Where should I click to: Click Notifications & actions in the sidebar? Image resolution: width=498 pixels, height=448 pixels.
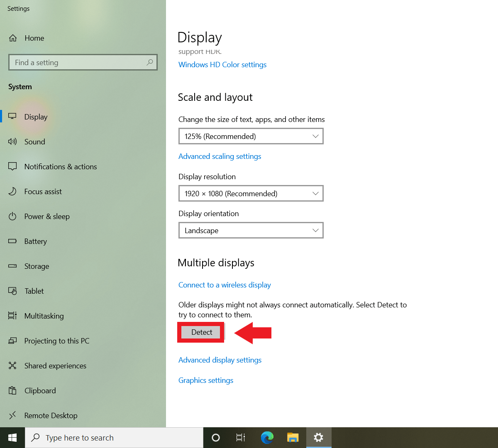click(60, 166)
